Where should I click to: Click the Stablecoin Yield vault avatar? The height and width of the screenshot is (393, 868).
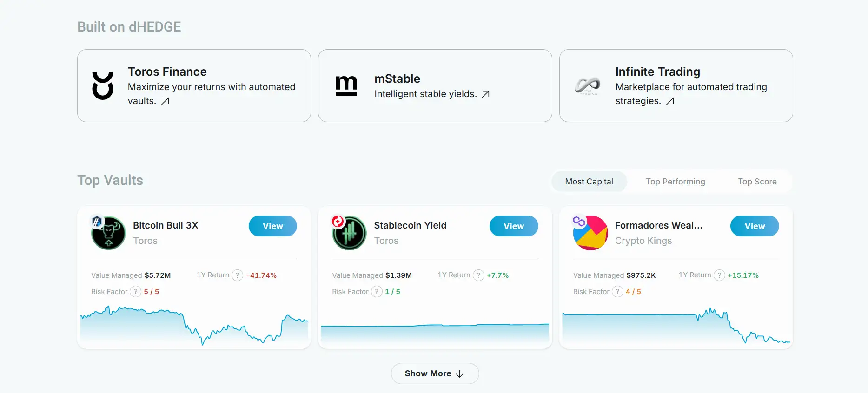[x=349, y=233]
